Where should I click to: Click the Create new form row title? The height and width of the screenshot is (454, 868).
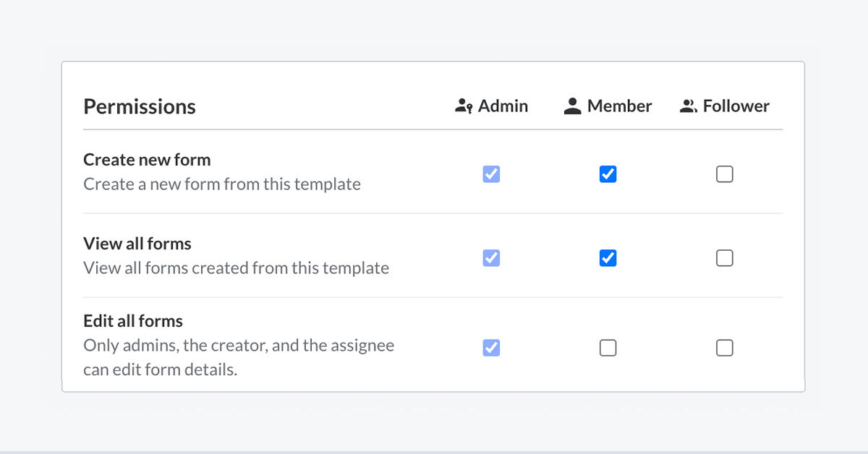click(147, 160)
